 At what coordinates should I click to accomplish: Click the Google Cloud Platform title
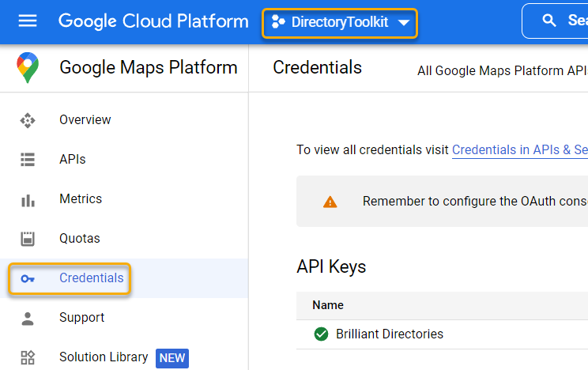point(153,21)
